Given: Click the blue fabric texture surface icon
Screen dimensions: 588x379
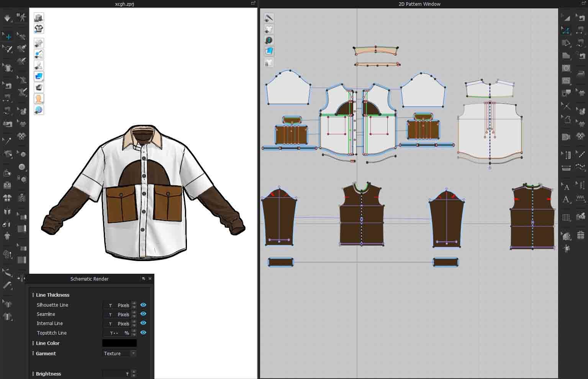Looking at the screenshot, I should click(x=39, y=77).
